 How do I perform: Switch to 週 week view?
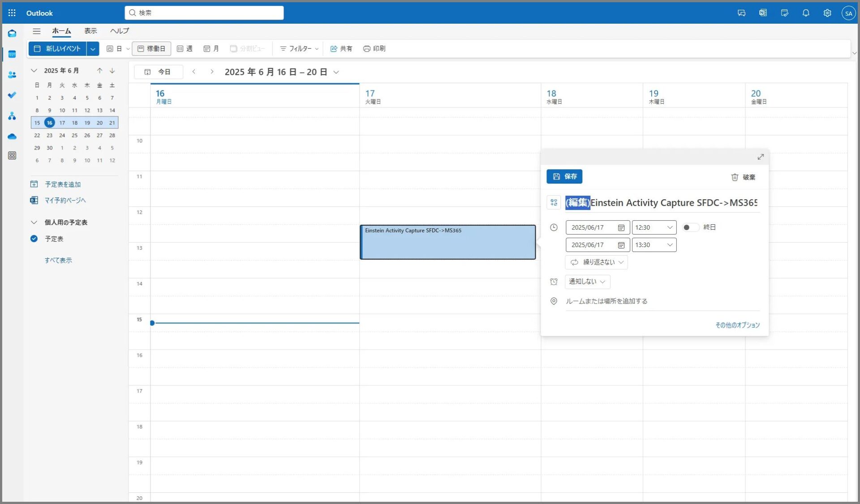pos(185,49)
